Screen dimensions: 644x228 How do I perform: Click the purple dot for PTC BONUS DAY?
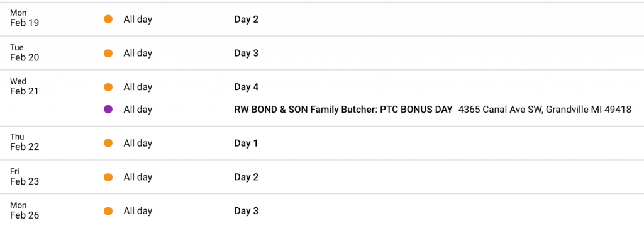pos(108,110)
